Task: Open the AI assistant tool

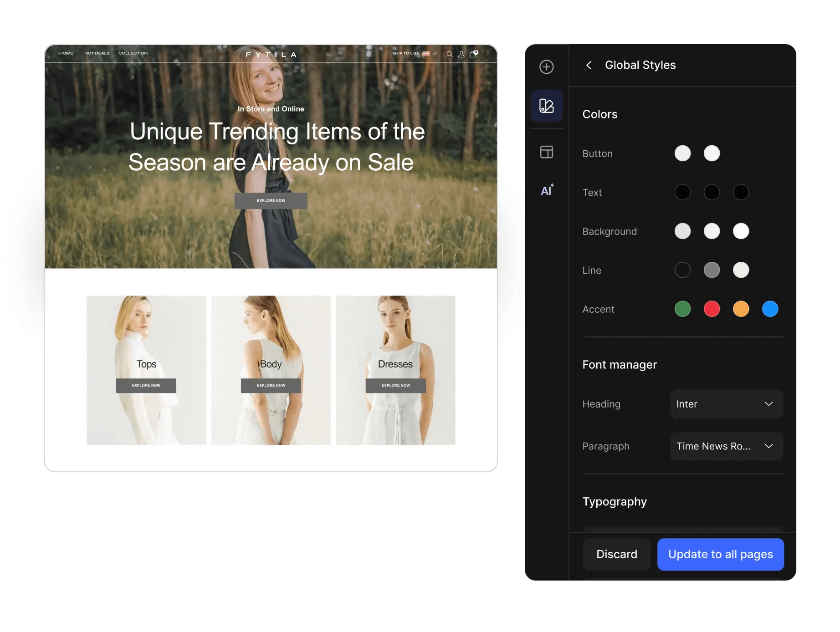Action: pyautogui.click(x=547, y=190)
